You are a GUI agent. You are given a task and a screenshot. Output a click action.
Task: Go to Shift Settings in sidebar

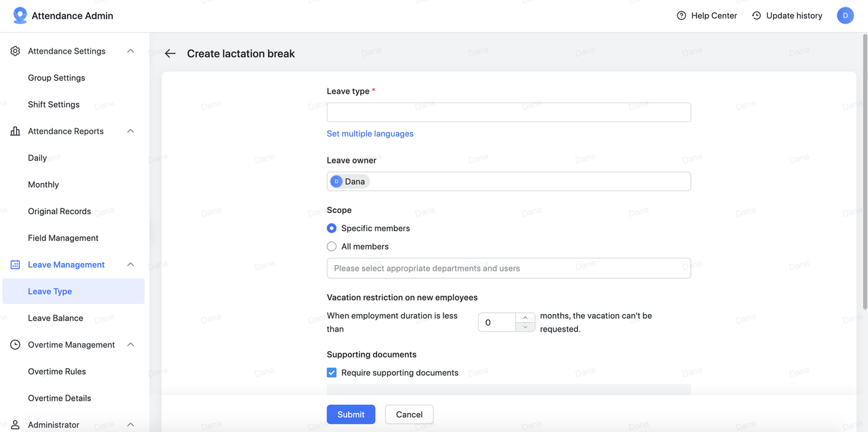click(54, 104)
